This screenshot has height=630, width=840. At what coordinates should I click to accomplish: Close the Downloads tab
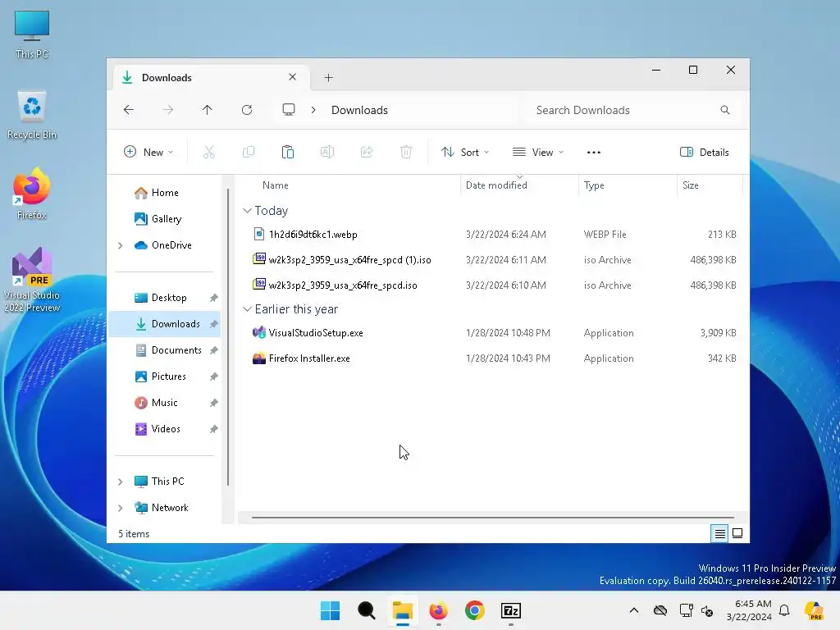tap(293, 77)
